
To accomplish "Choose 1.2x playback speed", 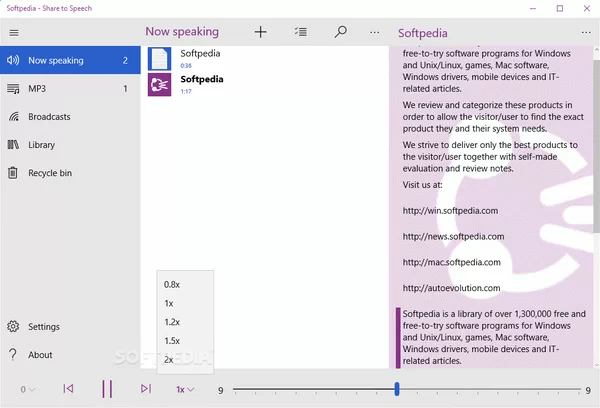I will pyautogui.click(x=185, y=322).
